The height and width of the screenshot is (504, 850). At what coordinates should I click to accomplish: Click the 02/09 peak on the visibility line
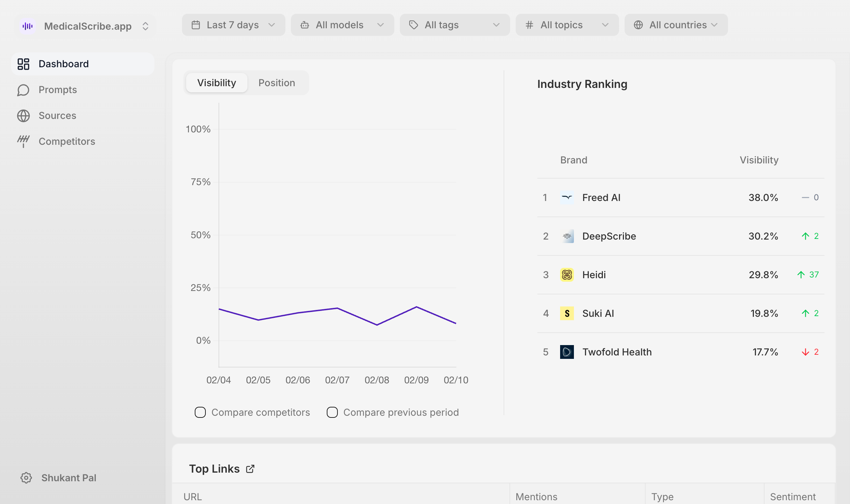[416, 307]
